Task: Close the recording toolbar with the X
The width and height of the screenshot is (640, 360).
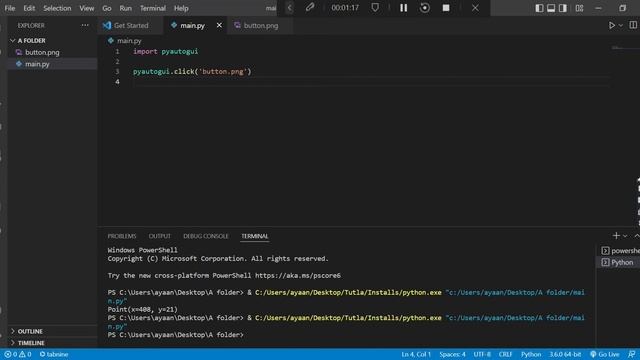Action: click(x=475, y=8)
